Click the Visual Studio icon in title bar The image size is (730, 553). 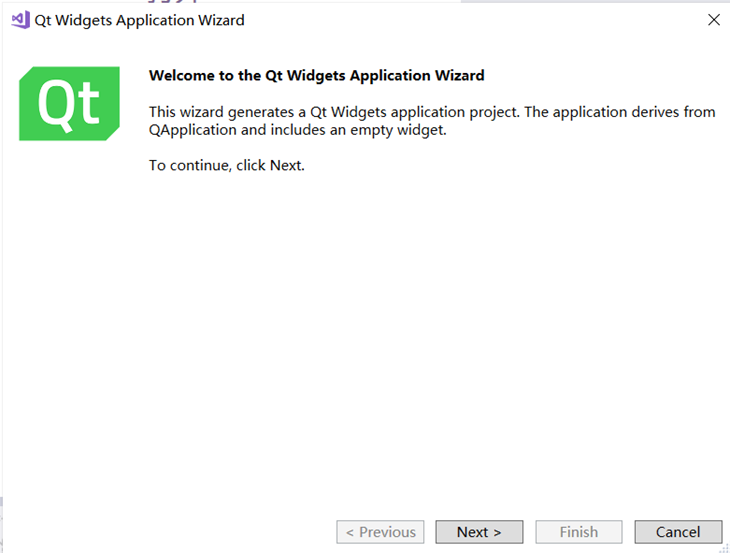20,20
